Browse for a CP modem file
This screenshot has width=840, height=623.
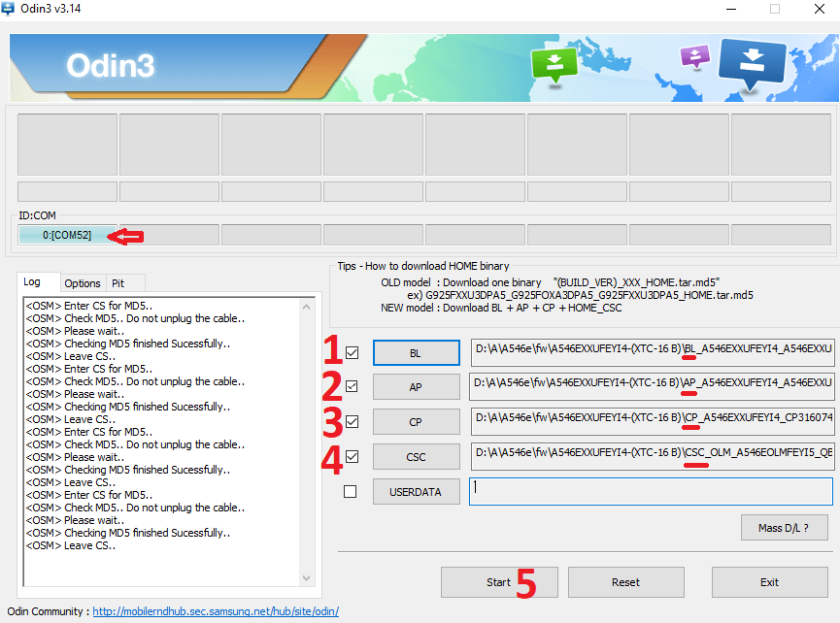416,421
